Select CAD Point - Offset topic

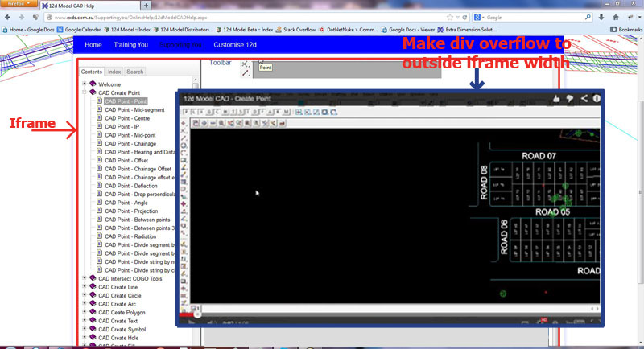pos(126,160)
